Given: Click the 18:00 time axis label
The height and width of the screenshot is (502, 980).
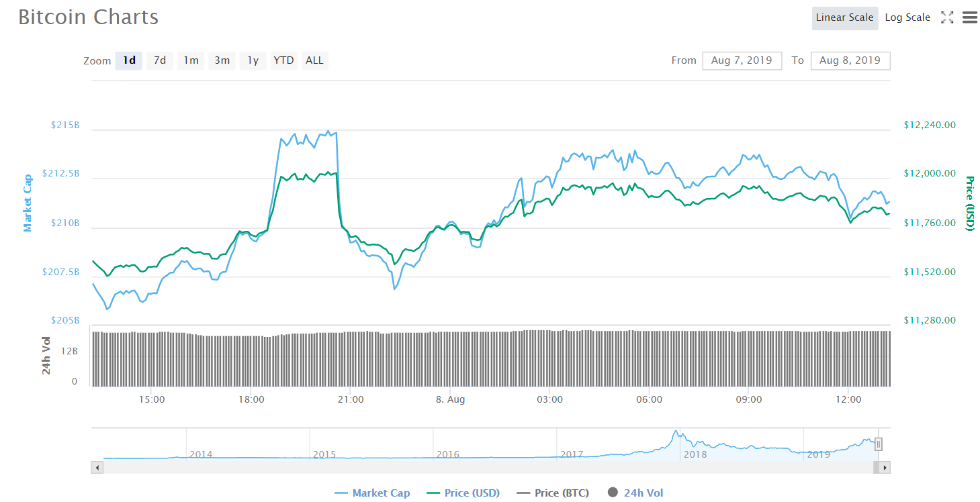Looking at the screenshot, I should point(251,399).
